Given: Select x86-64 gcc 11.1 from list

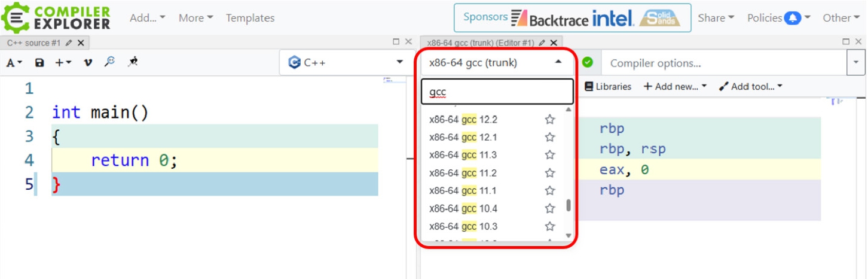Looking at the screenshot, I should 463,191.
